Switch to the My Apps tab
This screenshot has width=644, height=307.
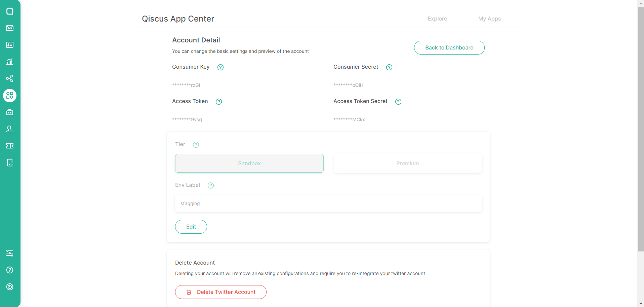[x=489, y=19]
